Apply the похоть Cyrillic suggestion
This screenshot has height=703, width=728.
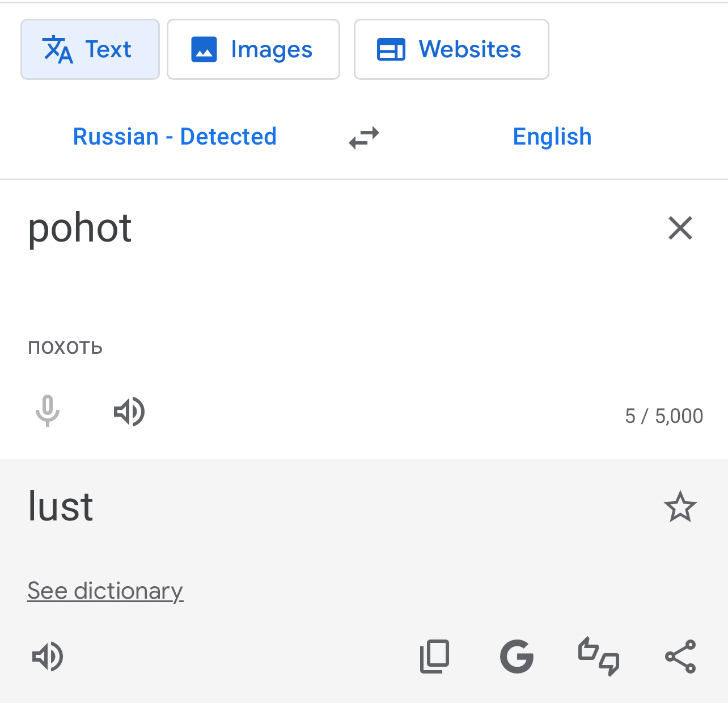[x=65, y=346]
